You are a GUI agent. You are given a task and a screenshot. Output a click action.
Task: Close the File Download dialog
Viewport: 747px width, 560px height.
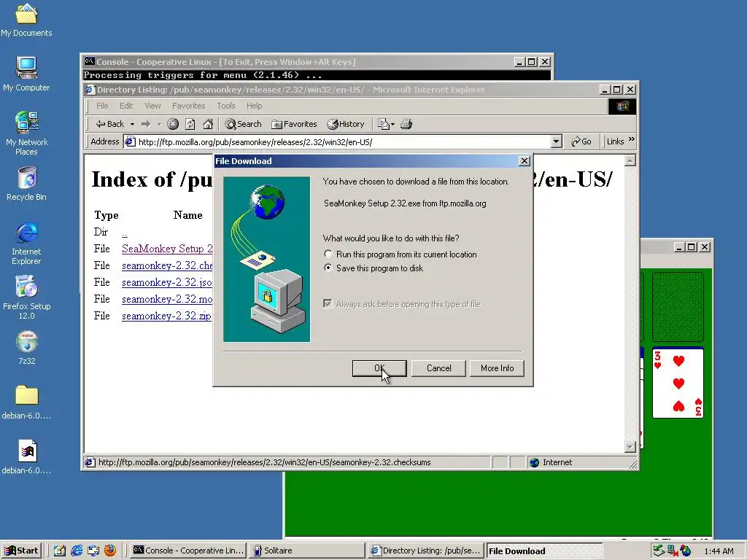tap(524, 161)
